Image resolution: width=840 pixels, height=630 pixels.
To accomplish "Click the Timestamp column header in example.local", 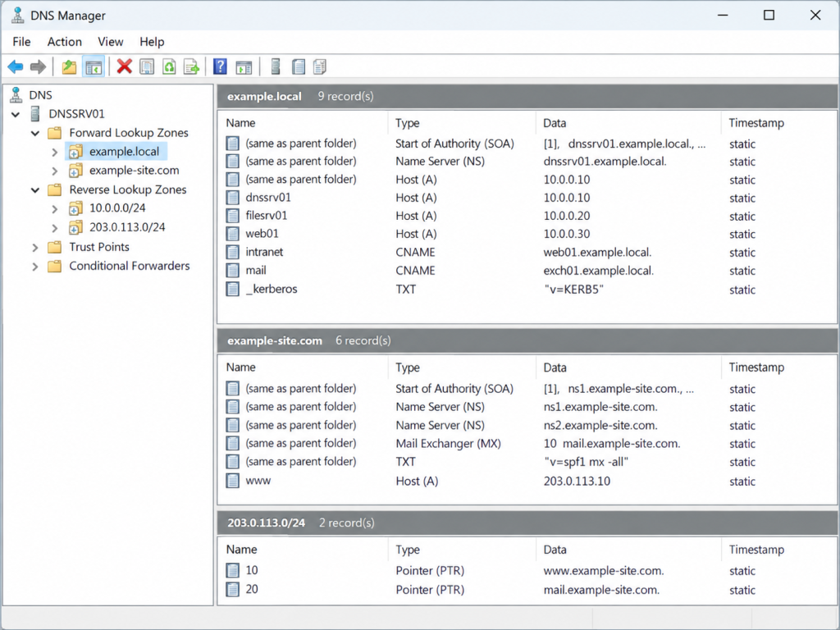I will point(756,123).
